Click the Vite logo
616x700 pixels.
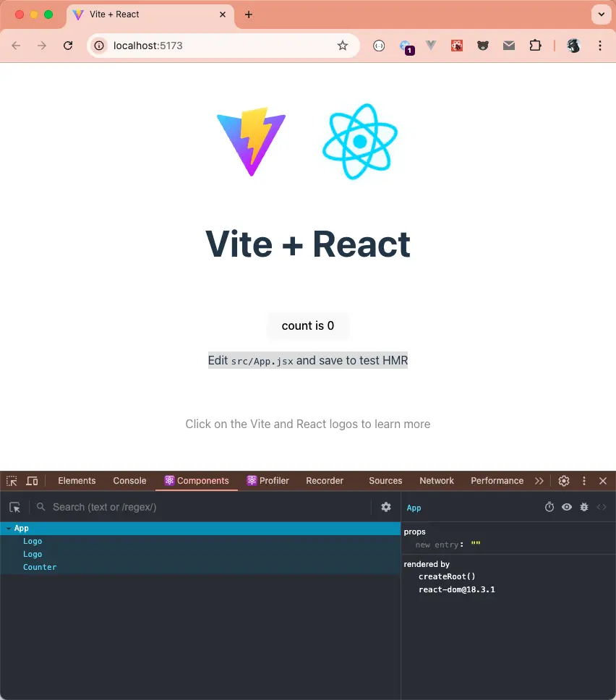252,142
